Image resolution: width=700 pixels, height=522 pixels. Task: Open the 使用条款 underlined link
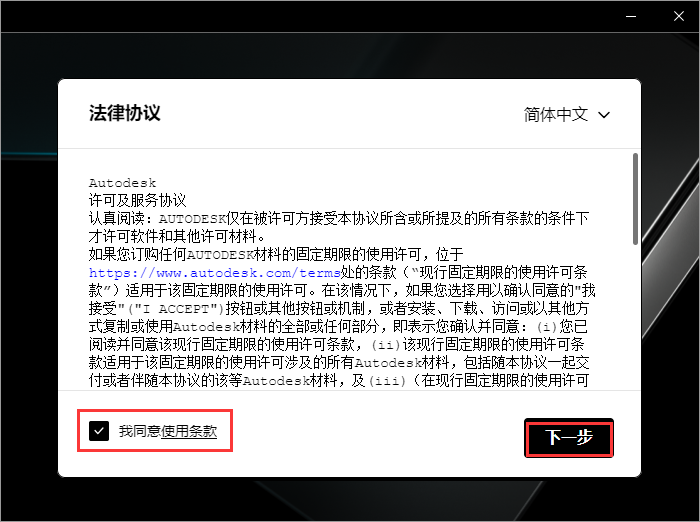coord(189,432)
